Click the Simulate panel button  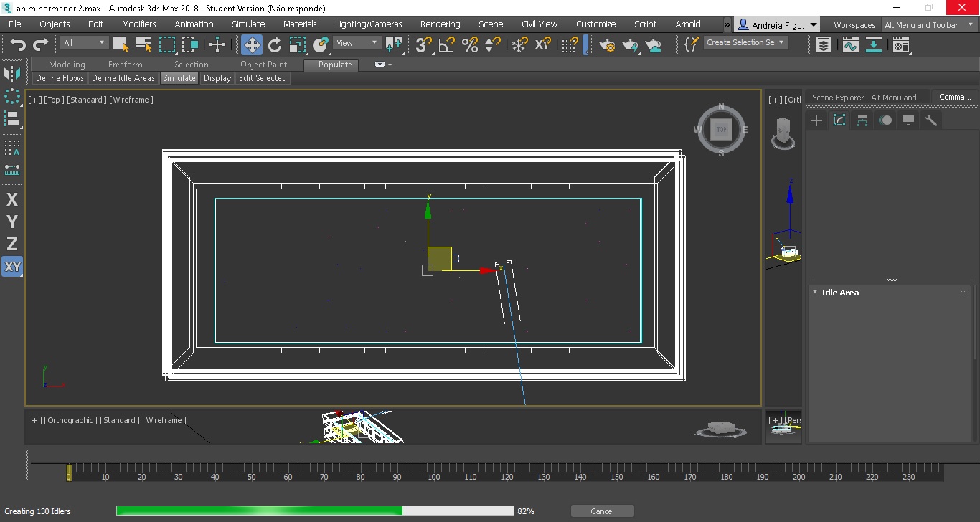coord(179,78)
